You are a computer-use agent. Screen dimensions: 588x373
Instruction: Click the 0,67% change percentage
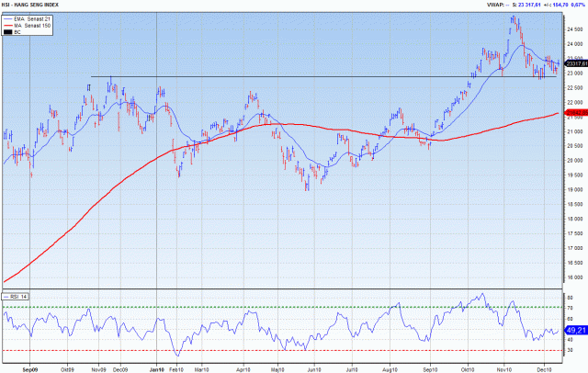click(578, 5)
